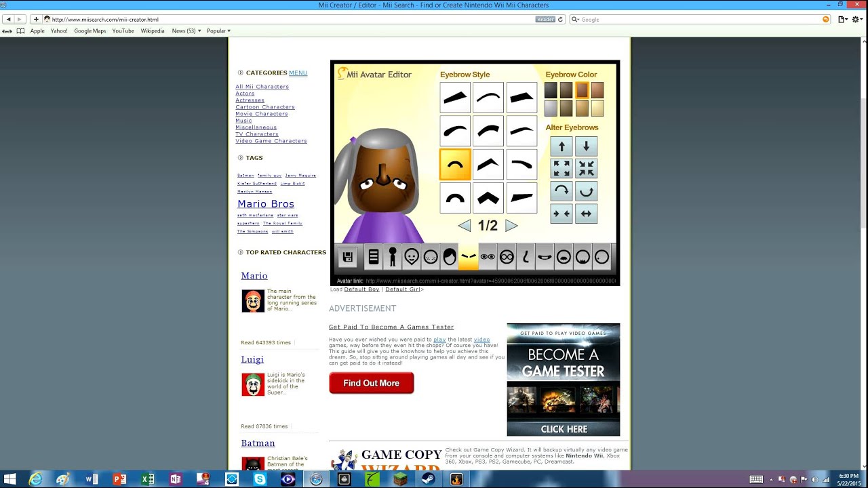Move eyebrows down with down arrow
The image size is (868, 488).
(x=586, y=146)
